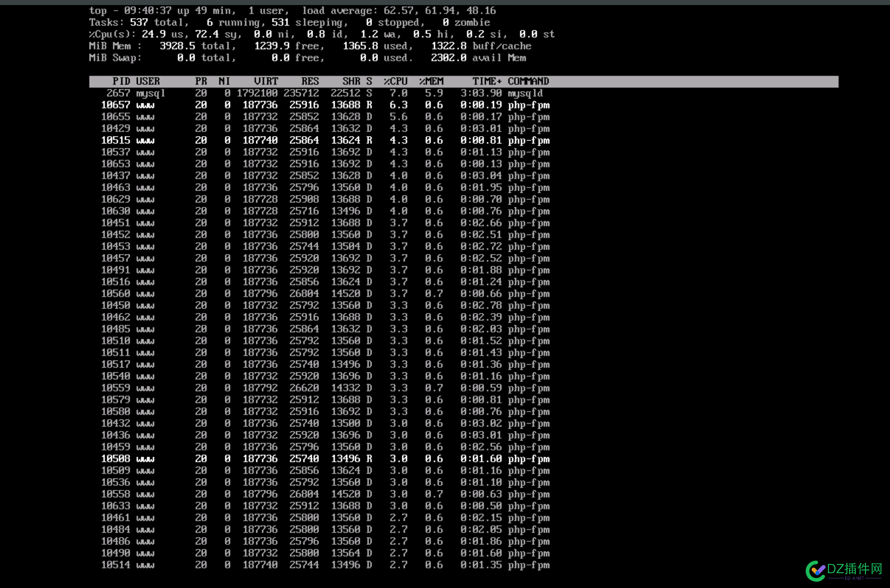Screen dimensions: 890x588
Task: Click the VIRT column header
Action: [266, 81]
